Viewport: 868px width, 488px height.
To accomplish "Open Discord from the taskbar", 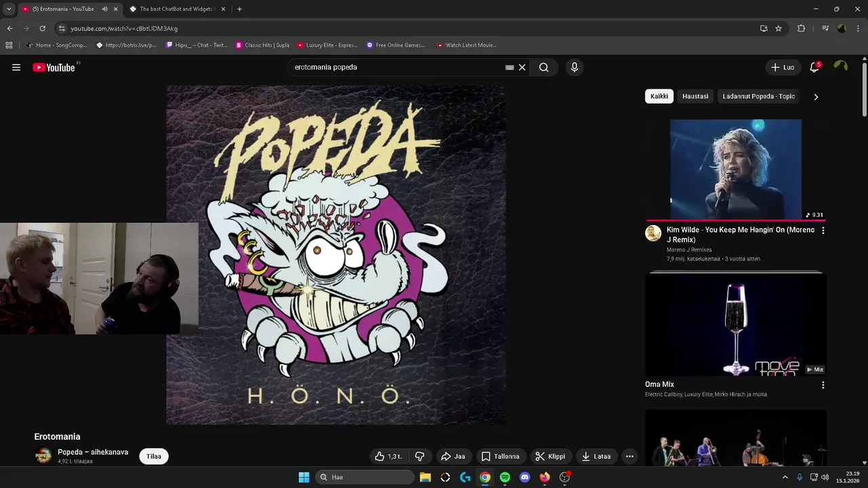I will (524, 477).
